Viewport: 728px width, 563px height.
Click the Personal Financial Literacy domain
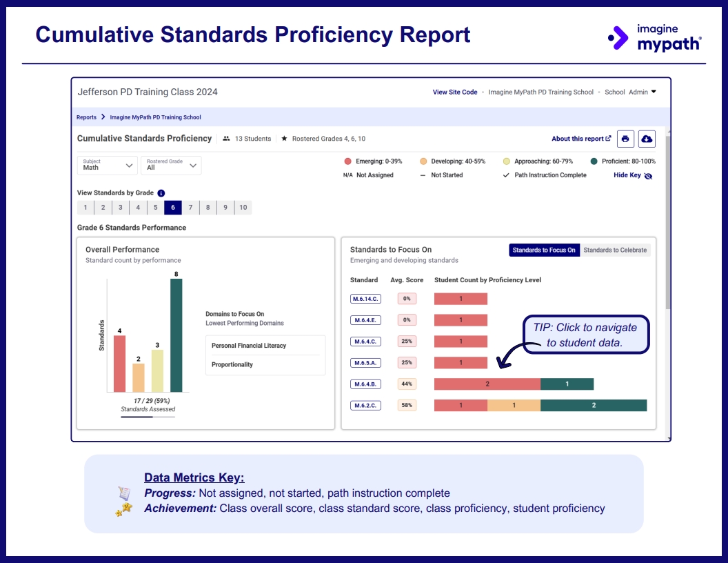point(249,346)
